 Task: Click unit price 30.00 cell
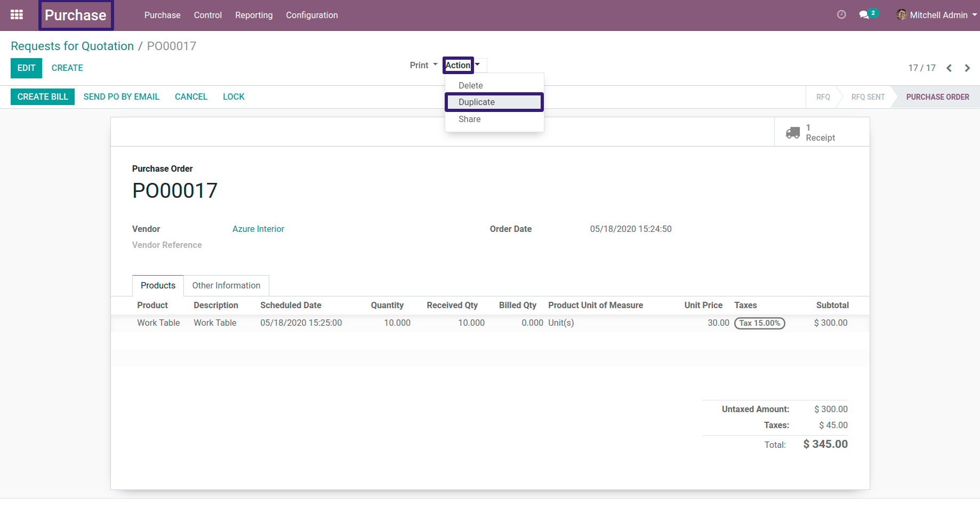[x=718, y=323]
